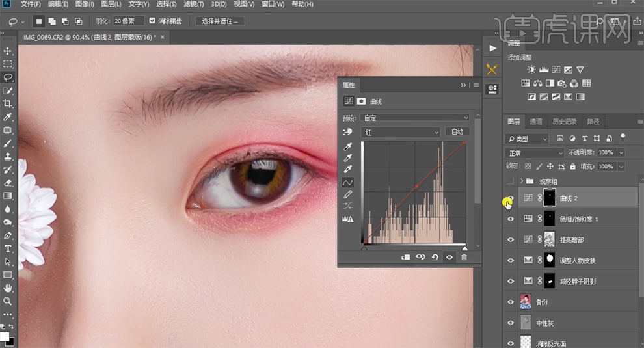This screenshot has width=644, height=348.
Task: Pick the white point eyedropper in Curves
Action: 348,169
